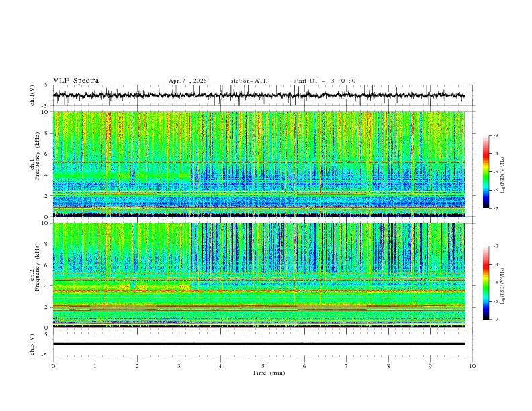
Task: Click the ch.2 spectrogram panel
Action: (259, 275)
